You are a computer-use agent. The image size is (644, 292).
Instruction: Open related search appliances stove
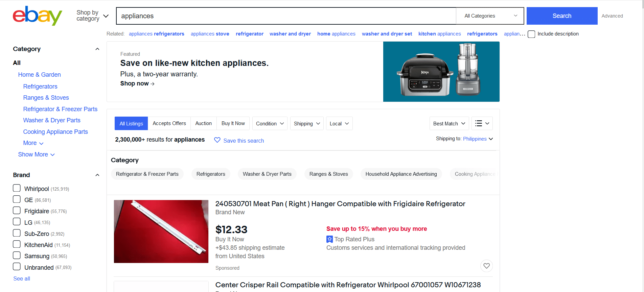pos(210,34)
